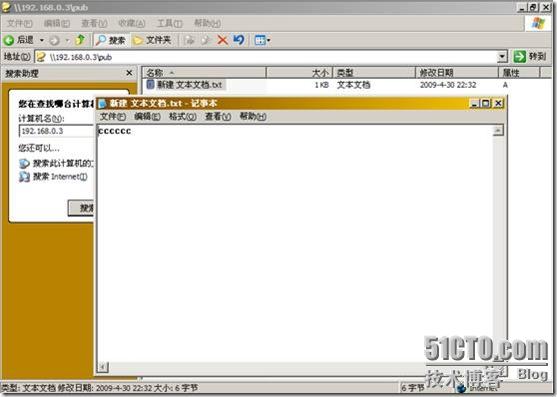Open the Back button history dropdown arrow
The width and height of the screenshot is (557, 397).
pos(42,40)
